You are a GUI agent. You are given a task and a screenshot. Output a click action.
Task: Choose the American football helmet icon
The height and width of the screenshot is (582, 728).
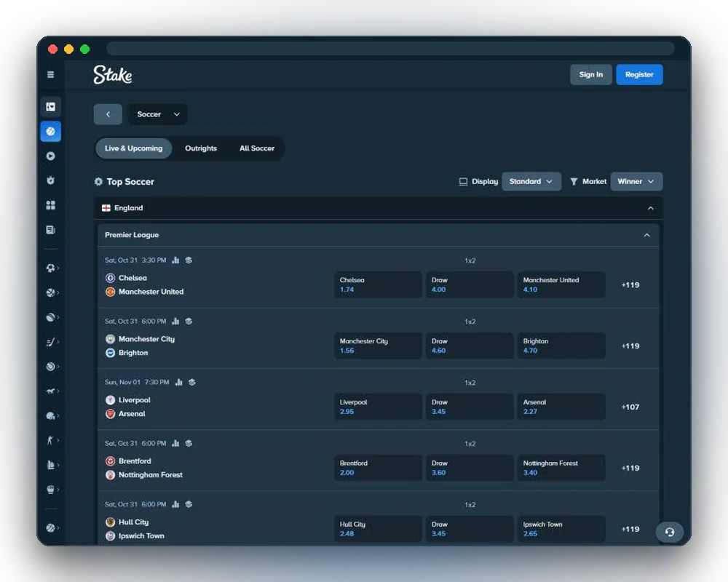pyautogui.click(x=51, y=416)
